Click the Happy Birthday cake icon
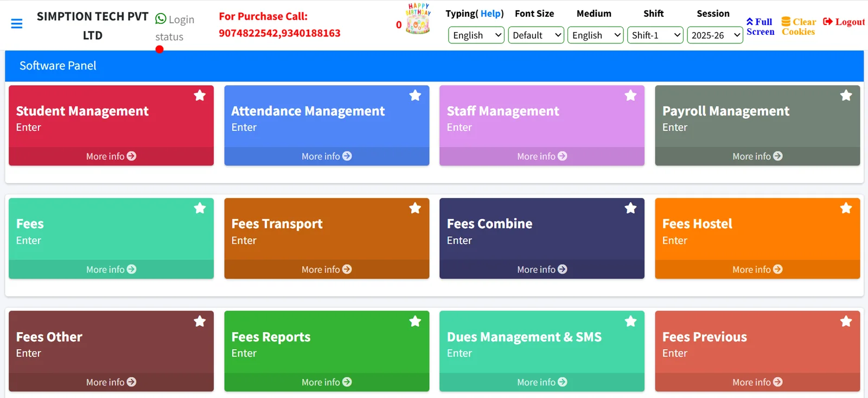The height and width of the screenshot is (398, 868). click(418, 19)
